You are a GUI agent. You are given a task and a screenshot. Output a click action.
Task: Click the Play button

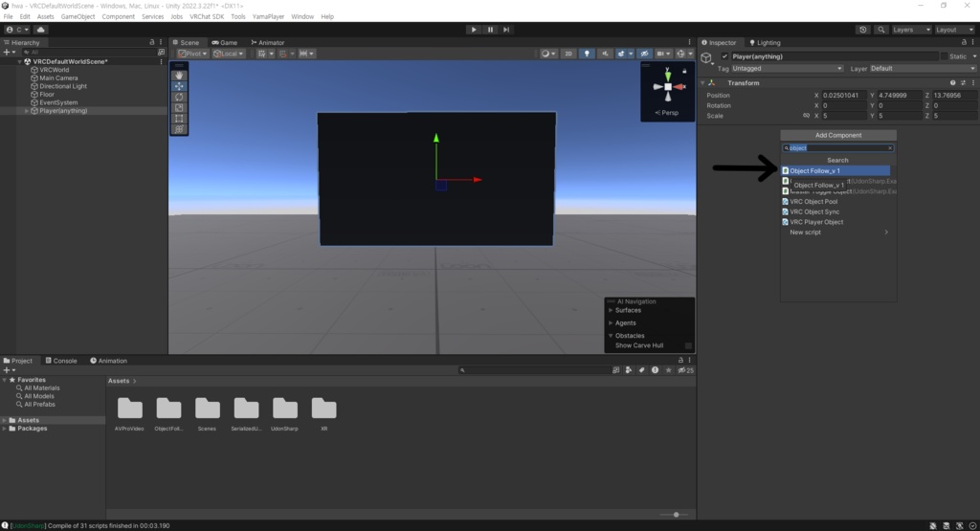point(474,30)
